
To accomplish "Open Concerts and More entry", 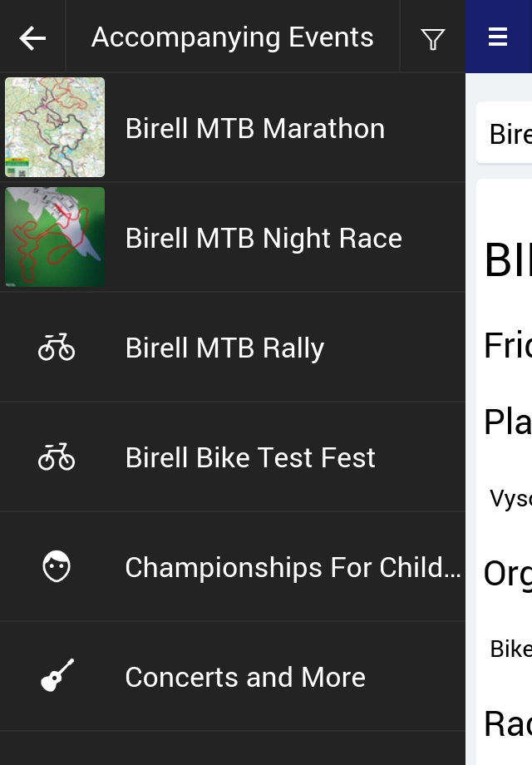I will tap(233, 677).
